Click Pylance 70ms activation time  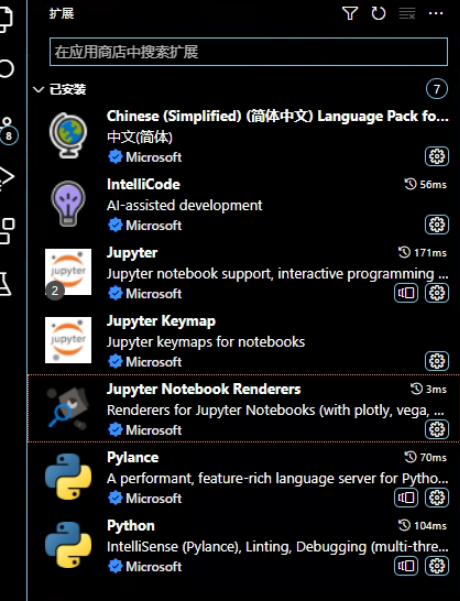point(426,457)
